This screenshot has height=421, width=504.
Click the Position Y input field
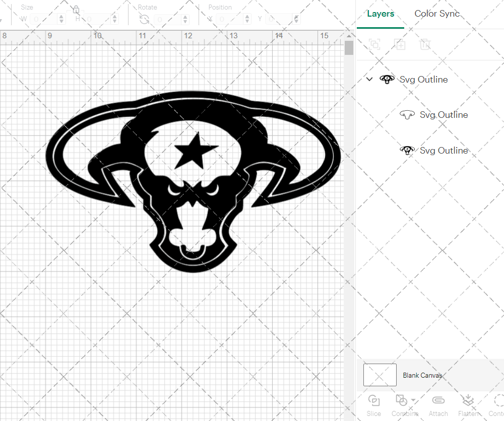point(280,19)
